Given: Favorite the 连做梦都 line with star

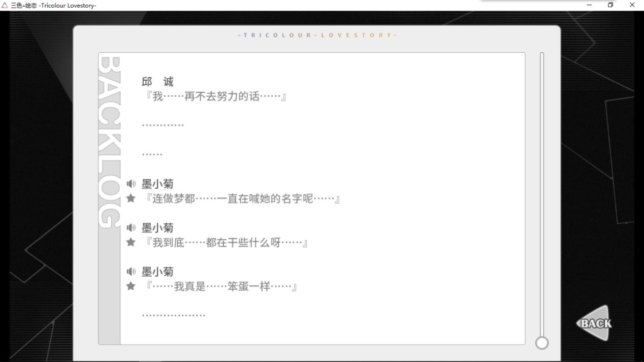Looking at the screenshot, I should tap(131, 198).
